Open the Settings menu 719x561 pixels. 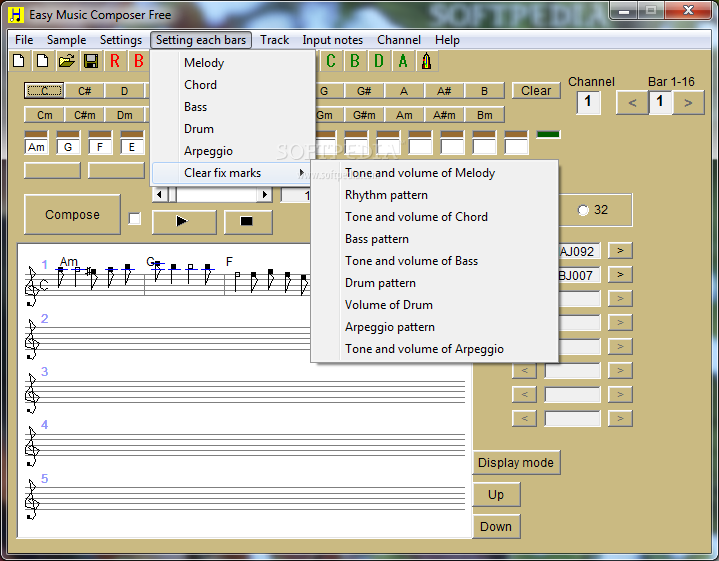coord(121,40)
